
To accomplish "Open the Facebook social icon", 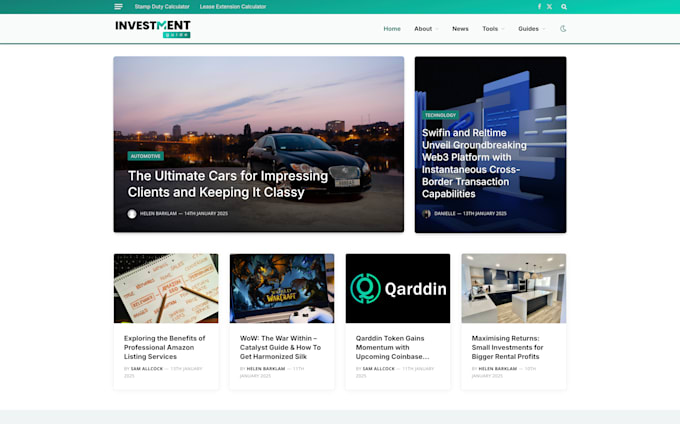I will tap(539, 7).
